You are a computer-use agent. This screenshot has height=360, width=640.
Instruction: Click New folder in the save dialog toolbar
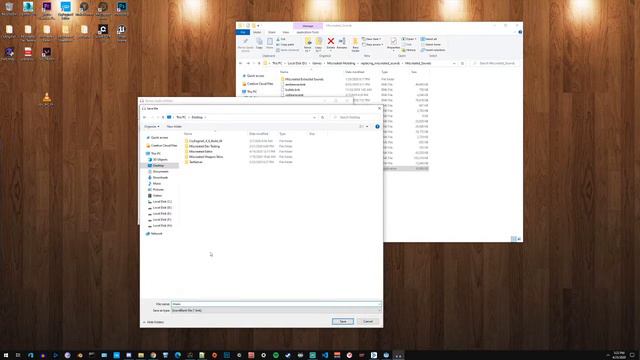174,127
